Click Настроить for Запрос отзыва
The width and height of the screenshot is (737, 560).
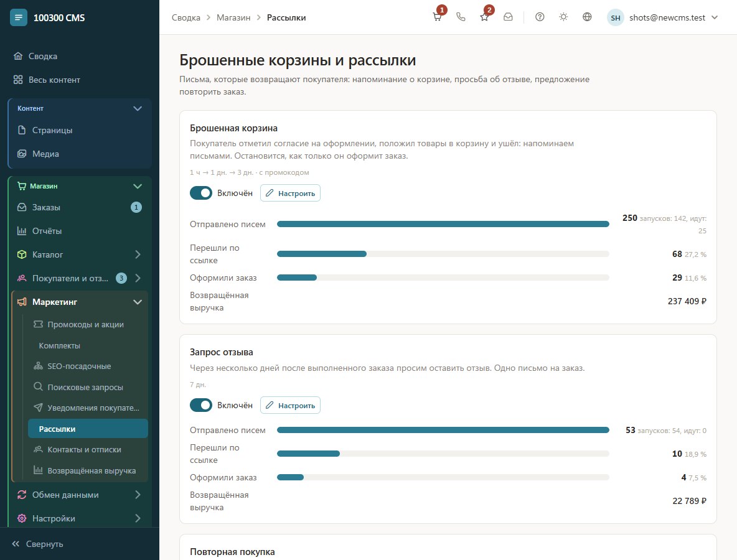290,405
